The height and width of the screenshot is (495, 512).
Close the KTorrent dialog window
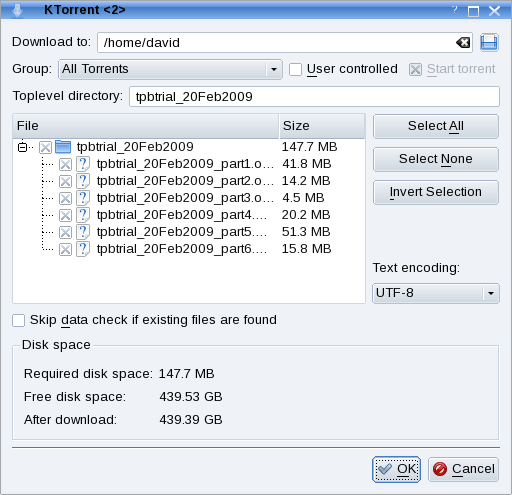click(494, 11)
